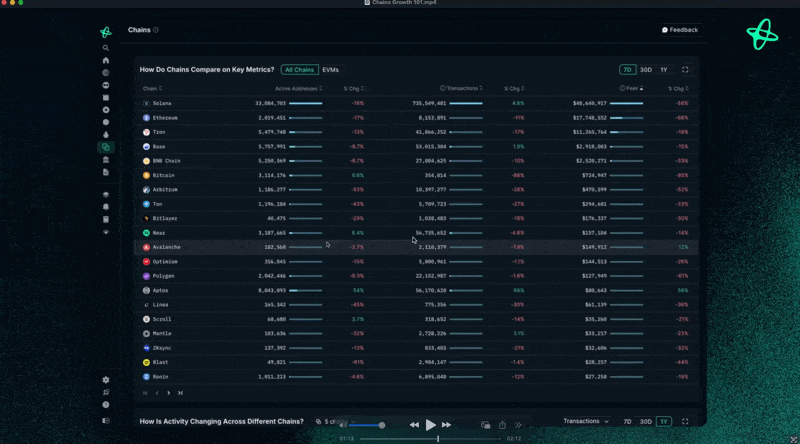Click the green logo atop the sidebar

(106, 32)
